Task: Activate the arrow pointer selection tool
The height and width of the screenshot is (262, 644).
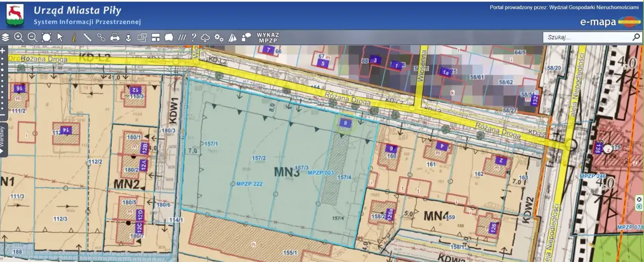Action: click(60, 37)
